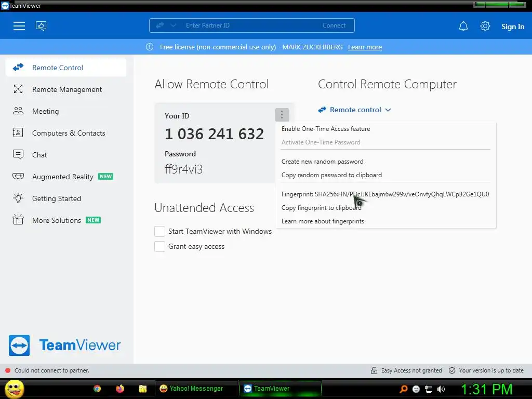Click the Chat bubble icon

tap(18, 154)
